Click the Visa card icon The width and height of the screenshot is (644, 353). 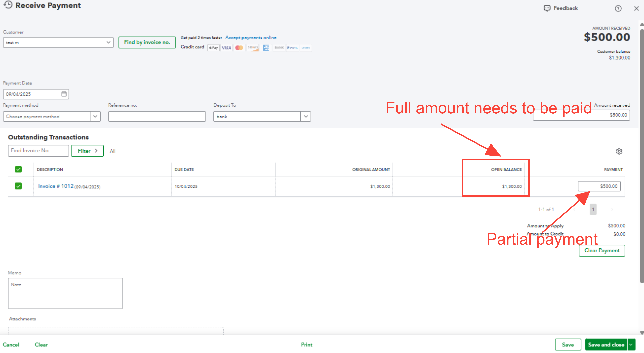pyautogui.click(x=226, y=48)
